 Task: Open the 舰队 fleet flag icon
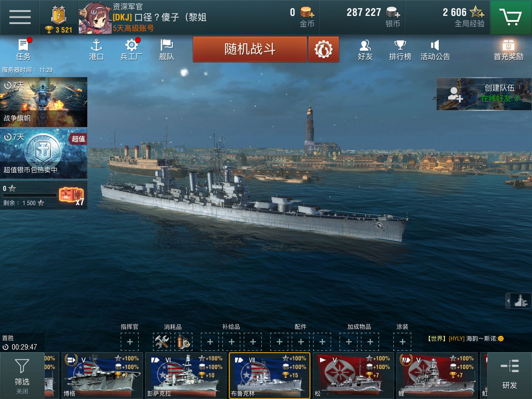(x=167, y=49)
